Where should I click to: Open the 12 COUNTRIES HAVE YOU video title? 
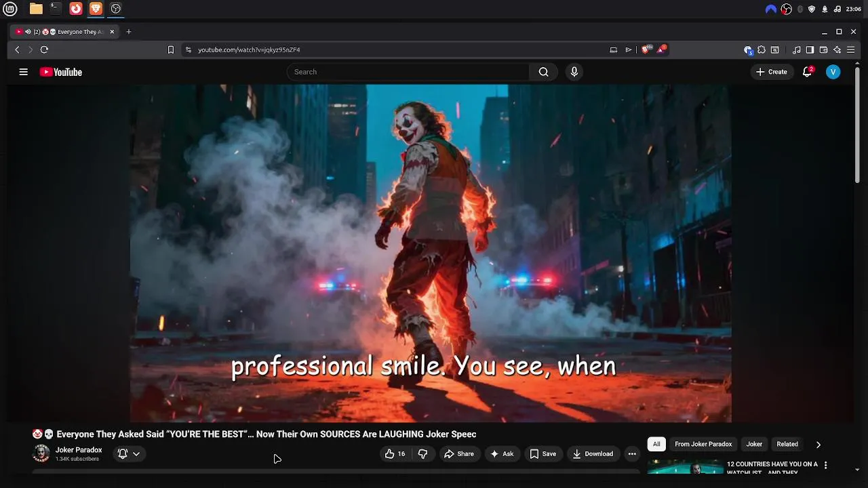[x=772, y=468]
